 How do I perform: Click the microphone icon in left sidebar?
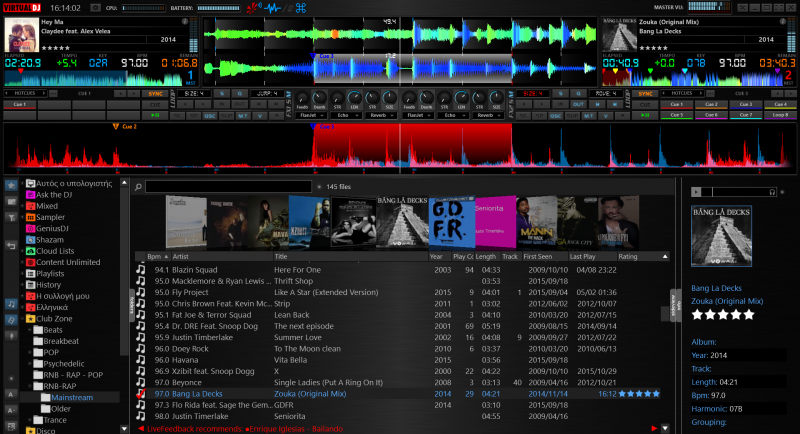(11, 336)
